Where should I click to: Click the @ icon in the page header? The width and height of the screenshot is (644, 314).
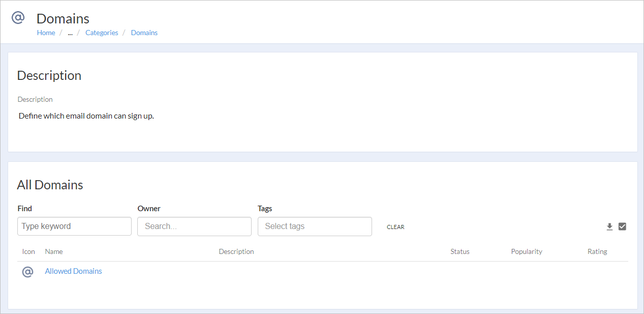[x=18, y=17]
